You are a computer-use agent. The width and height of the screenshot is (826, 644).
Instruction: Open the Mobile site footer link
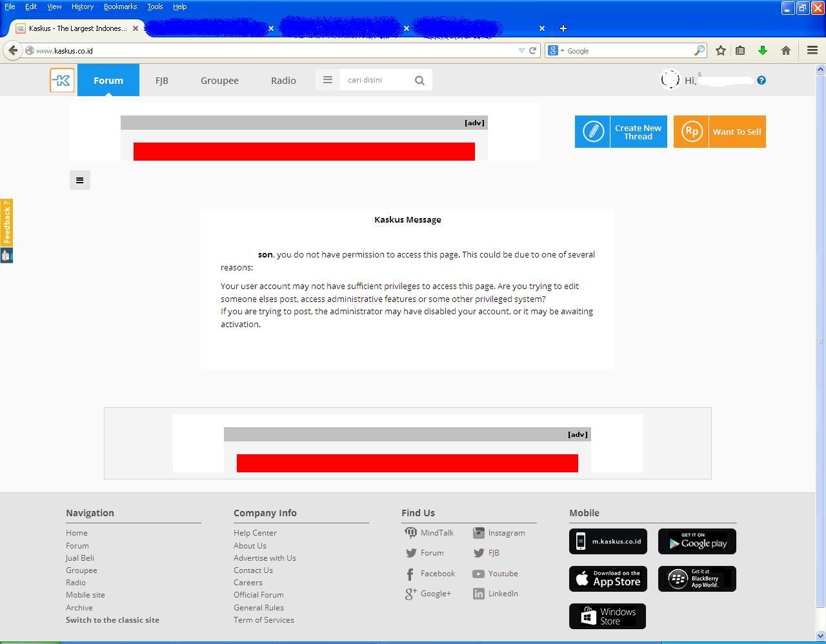(85, 595)
